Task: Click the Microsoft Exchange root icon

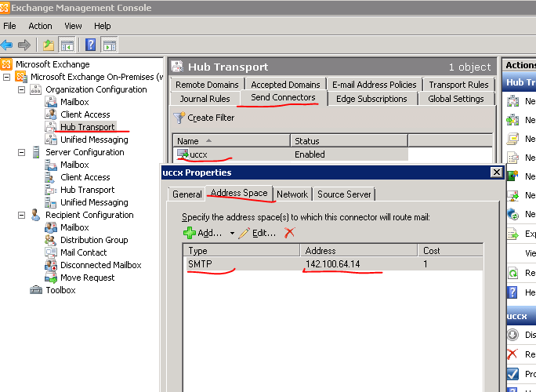Action: 6,64
